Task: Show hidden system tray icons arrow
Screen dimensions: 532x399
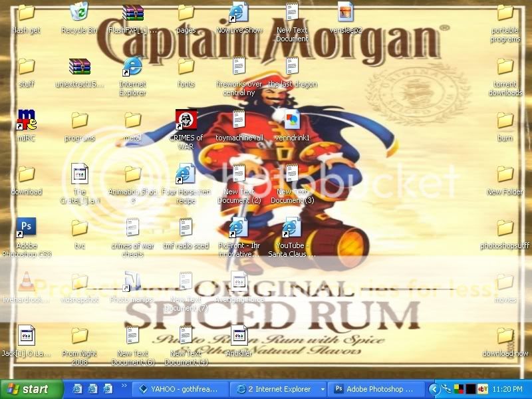Action: pos(434,389)
